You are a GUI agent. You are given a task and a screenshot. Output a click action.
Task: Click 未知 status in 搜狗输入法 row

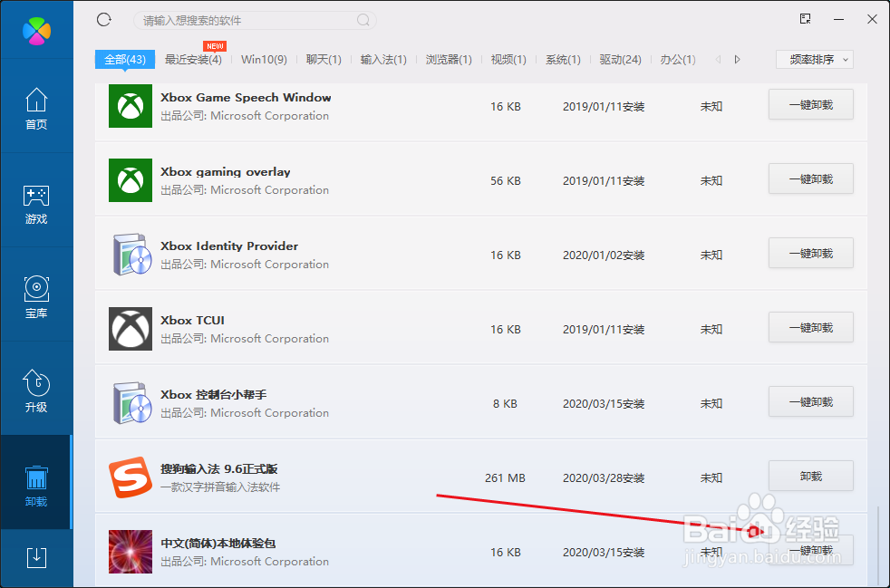(711, 477)
